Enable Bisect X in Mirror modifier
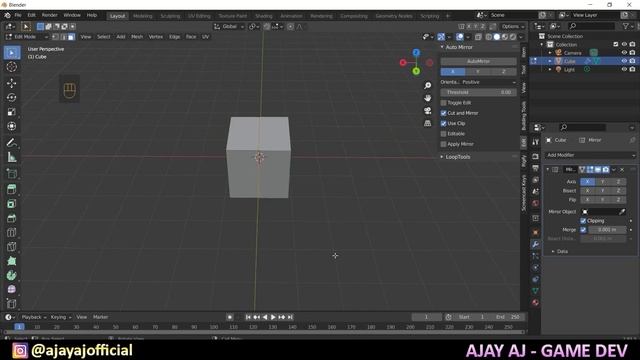Screen dimensions: 640x360 587,191
